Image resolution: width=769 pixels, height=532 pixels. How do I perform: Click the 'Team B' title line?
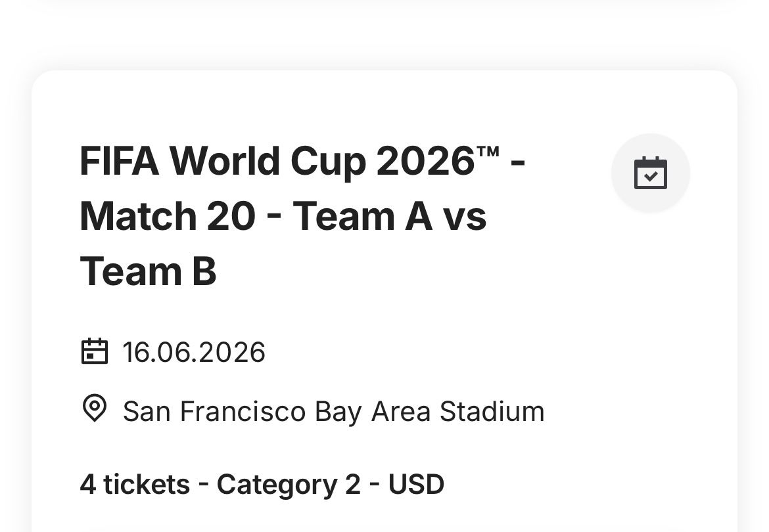pos(148,271)
